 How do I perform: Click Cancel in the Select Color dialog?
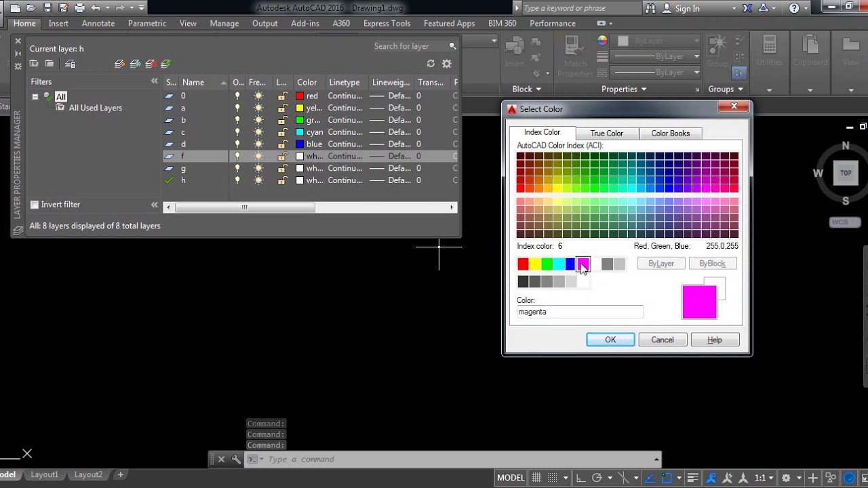pos(663,340)
